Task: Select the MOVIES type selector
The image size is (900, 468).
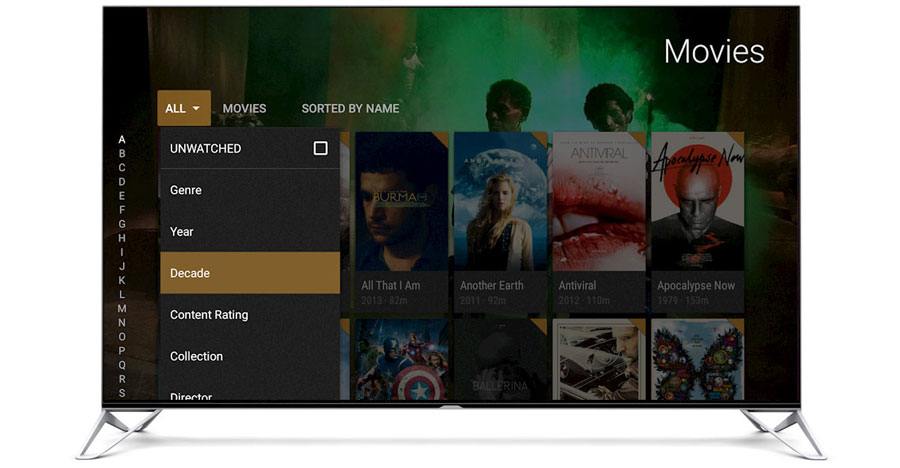Action: (245, 109)
